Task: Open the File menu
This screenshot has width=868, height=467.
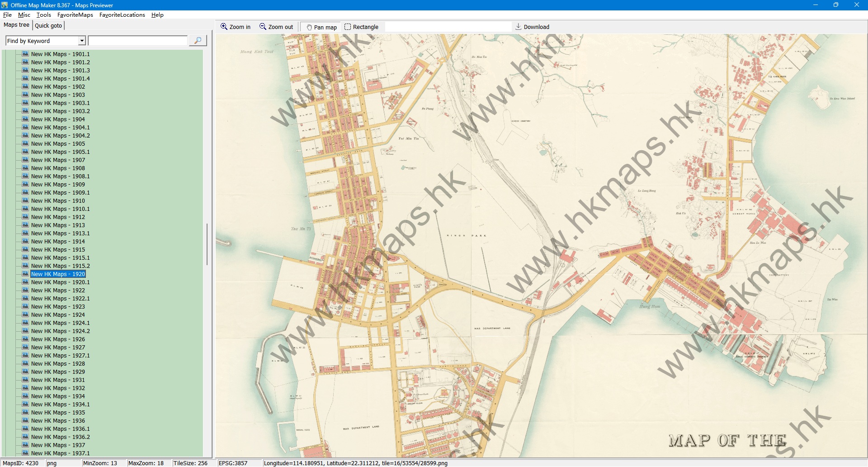Action: pyautogui.click(x=7, y=15)
